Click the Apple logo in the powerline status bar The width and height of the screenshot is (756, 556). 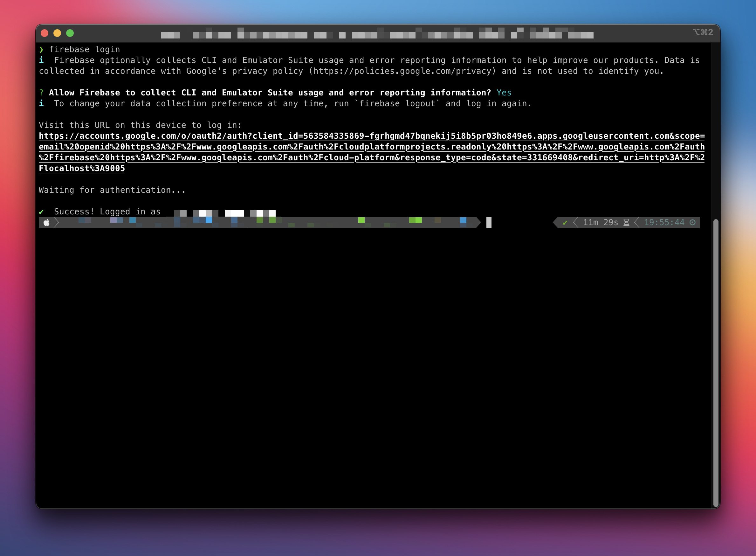(47, 222)
